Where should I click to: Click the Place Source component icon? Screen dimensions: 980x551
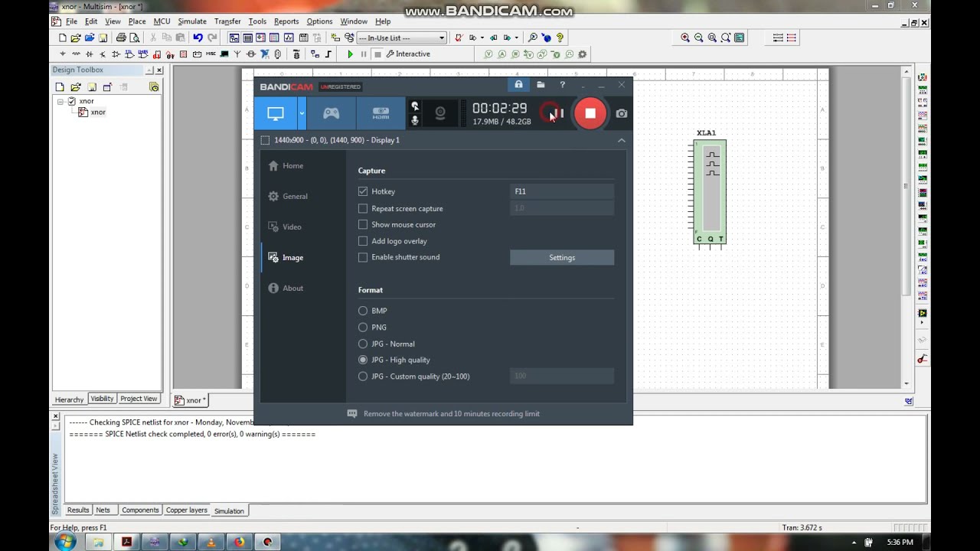(x=63, y=54)
